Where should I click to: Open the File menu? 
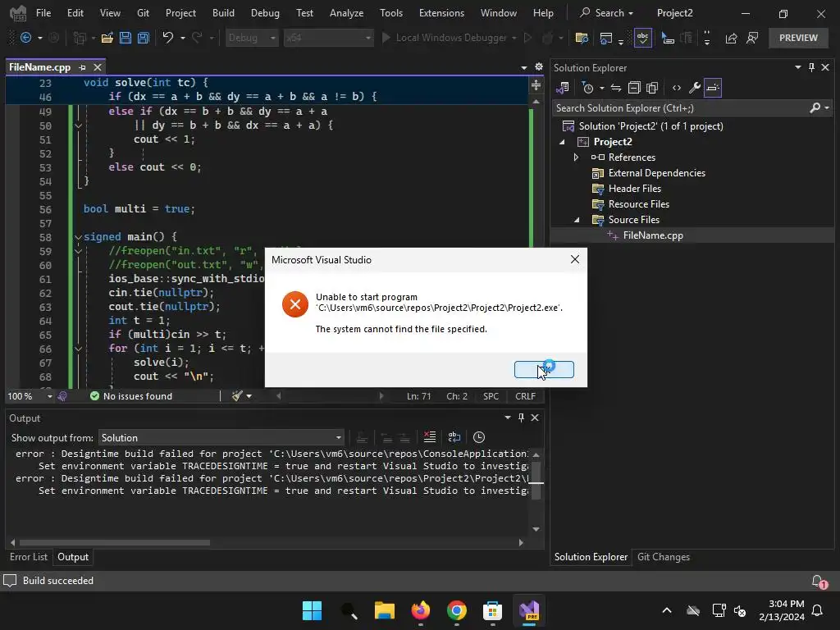click(x=43, y=13)
